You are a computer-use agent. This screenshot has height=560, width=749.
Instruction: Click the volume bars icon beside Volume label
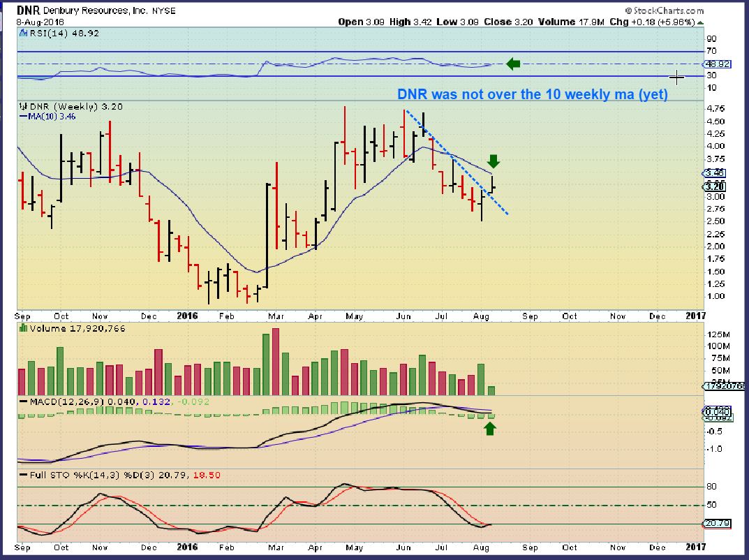click(x=23, y=328)
